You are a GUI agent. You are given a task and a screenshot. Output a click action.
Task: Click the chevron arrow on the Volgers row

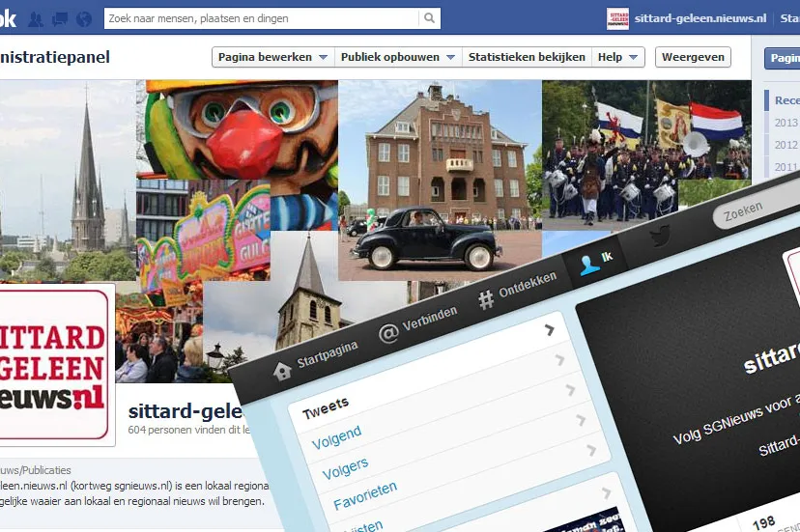click(570, 390)
